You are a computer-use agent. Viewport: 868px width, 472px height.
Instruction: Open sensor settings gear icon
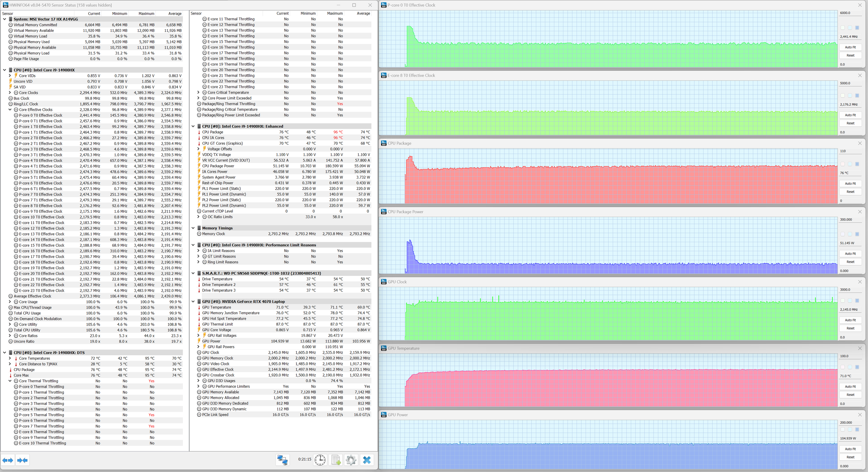pyautogui.click(x=351, y=460)
